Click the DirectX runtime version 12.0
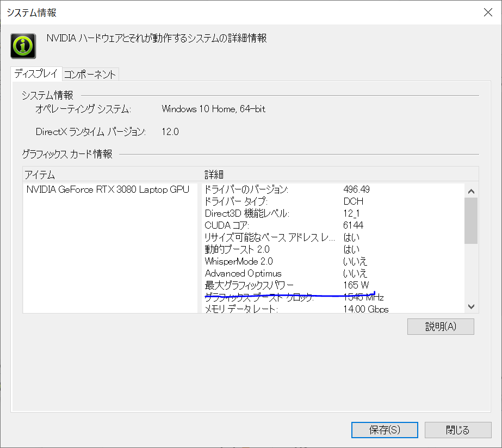The image size is (502, 448). 170,132
